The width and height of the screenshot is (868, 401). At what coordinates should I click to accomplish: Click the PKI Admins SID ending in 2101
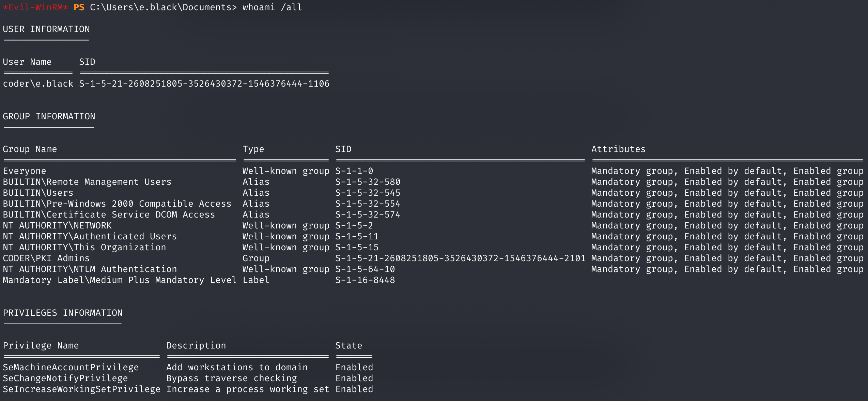[x=461, y=258]
